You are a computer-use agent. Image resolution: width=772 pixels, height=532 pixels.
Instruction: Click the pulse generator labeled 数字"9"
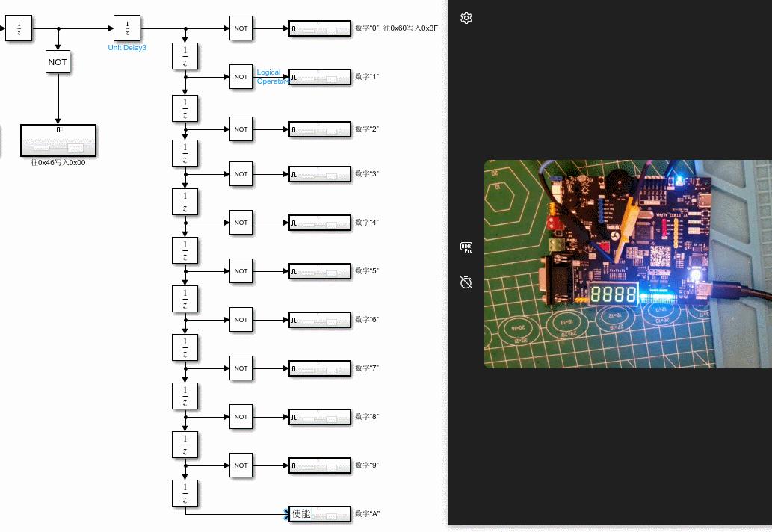pyautogui.click(x=319, y=466)
